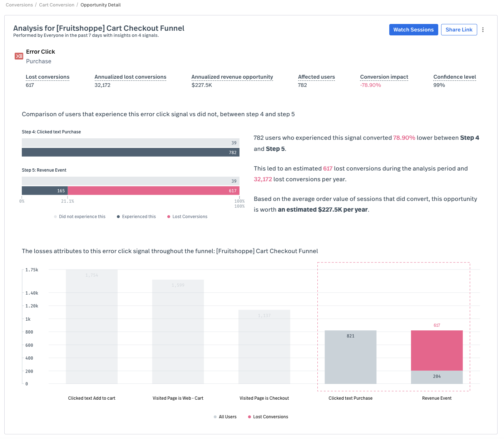
Task: Toggle 'Lost Conversions' legend in funnel chart
Action: coord(268,417)
